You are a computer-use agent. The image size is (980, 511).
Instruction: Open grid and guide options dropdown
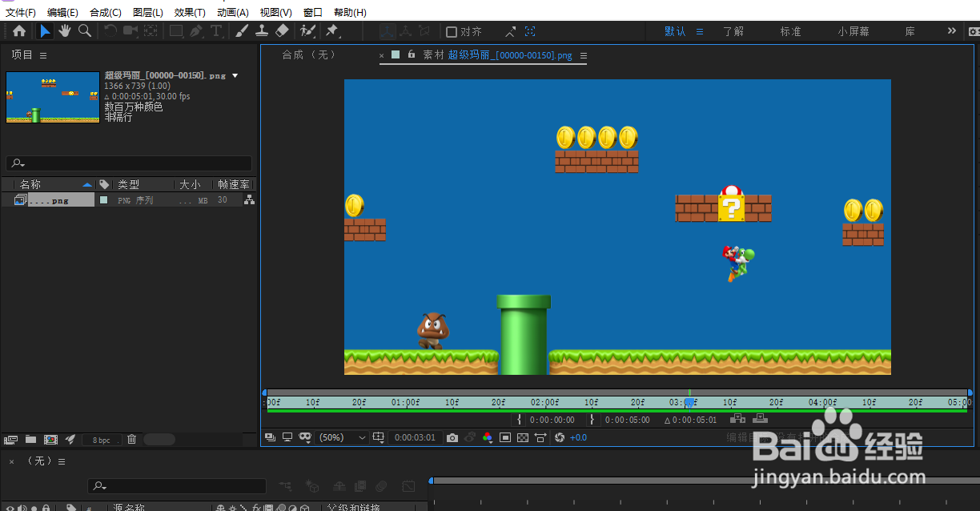click(379, 437)
